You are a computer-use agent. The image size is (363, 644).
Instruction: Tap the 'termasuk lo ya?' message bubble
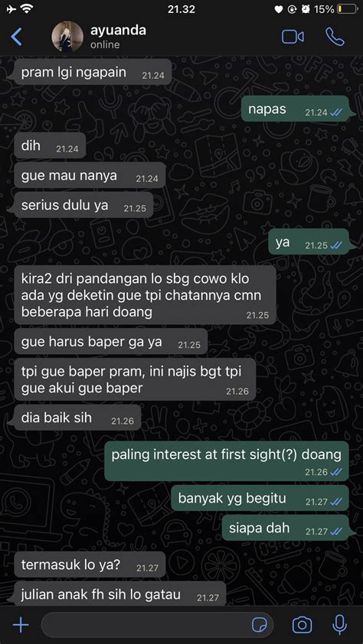point(90,564)
